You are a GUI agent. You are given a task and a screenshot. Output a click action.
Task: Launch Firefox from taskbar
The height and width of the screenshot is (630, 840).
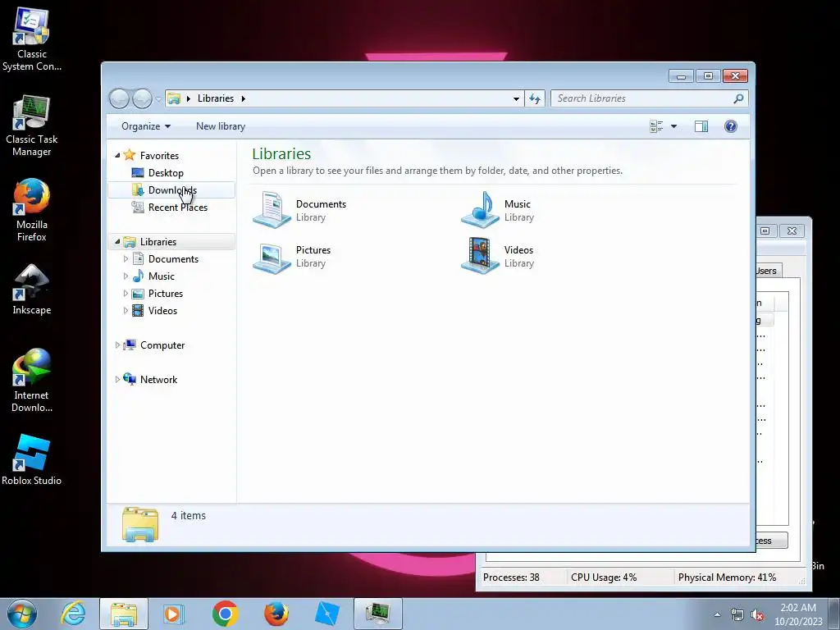pyautogui.click(x=276, y=614)
